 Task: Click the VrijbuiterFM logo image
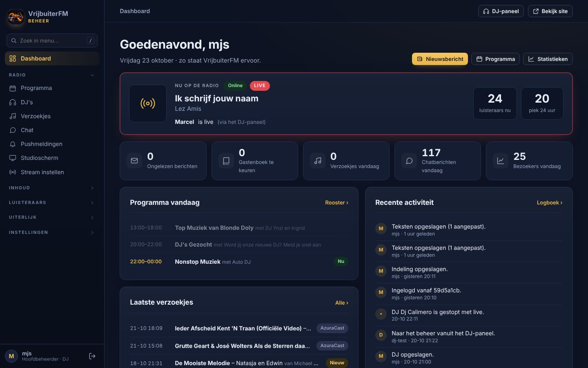(x=16, y=17)
